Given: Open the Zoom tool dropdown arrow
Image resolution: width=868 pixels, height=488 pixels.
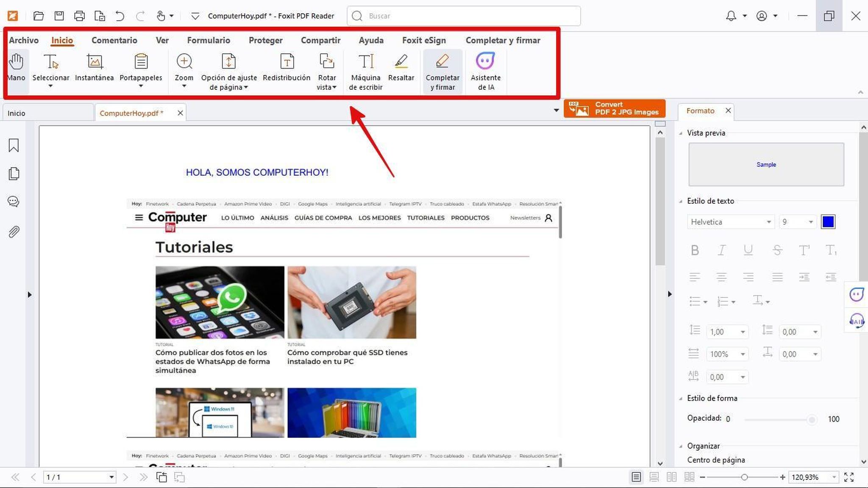Looking at the screenshot, I should (x=184, y=86).
